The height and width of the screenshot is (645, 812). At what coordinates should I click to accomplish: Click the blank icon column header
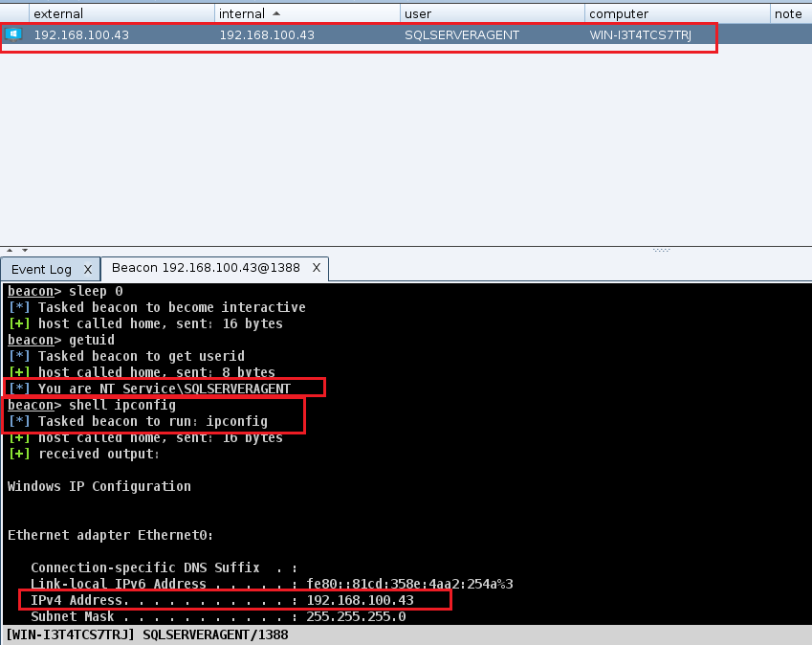pyautogui.click(x=14, y=13)
